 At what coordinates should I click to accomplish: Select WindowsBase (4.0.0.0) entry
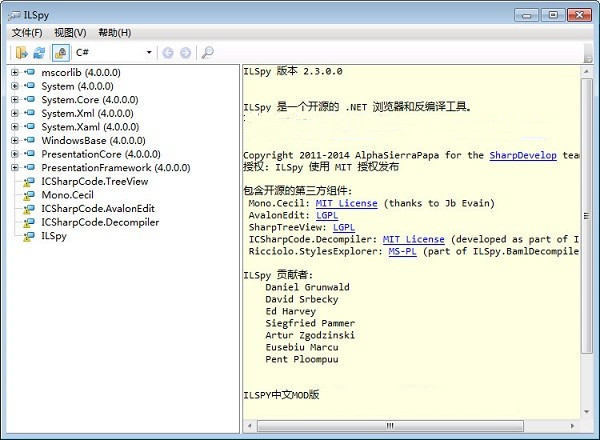[93, 140]
